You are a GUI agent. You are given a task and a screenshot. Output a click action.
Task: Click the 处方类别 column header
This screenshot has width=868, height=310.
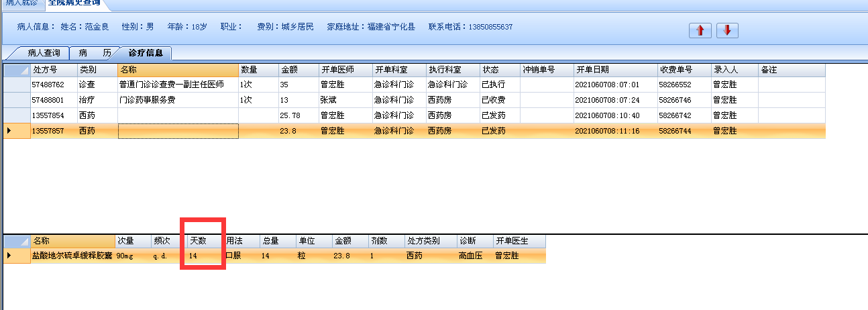[431, 241]
